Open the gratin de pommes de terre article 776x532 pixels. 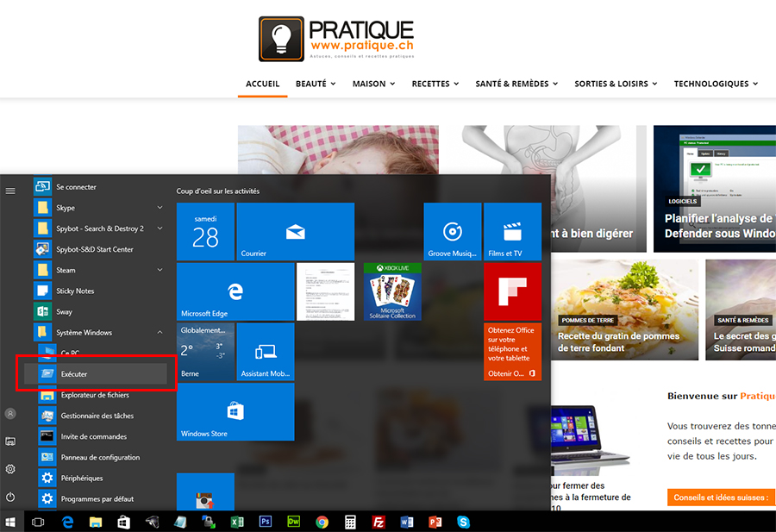618,342
